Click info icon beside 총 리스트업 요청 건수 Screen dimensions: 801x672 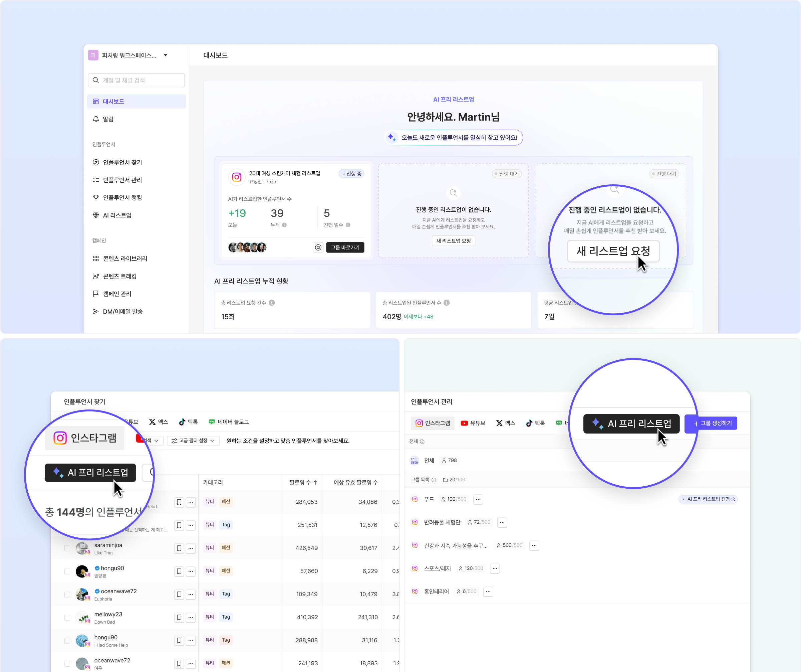click(x=272, y=303)
